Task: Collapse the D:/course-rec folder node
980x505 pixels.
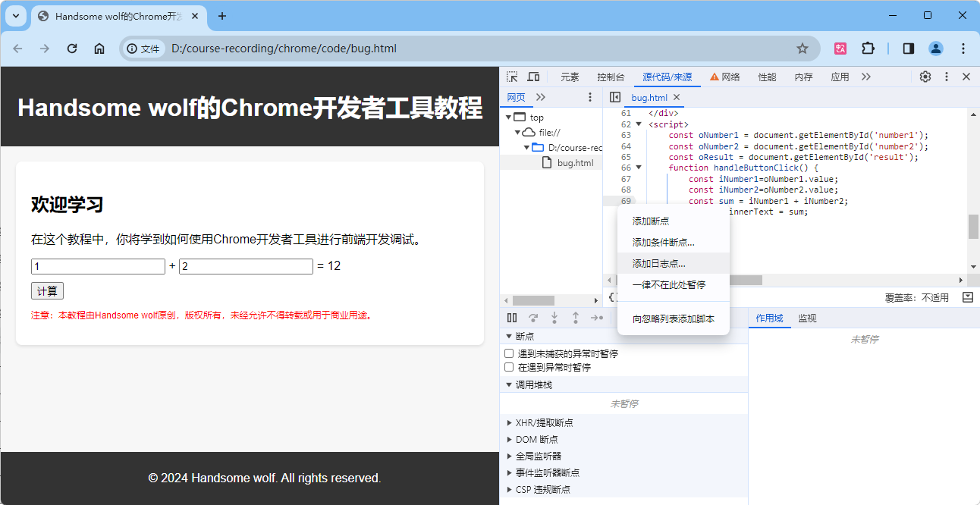Action: [527, 147]
